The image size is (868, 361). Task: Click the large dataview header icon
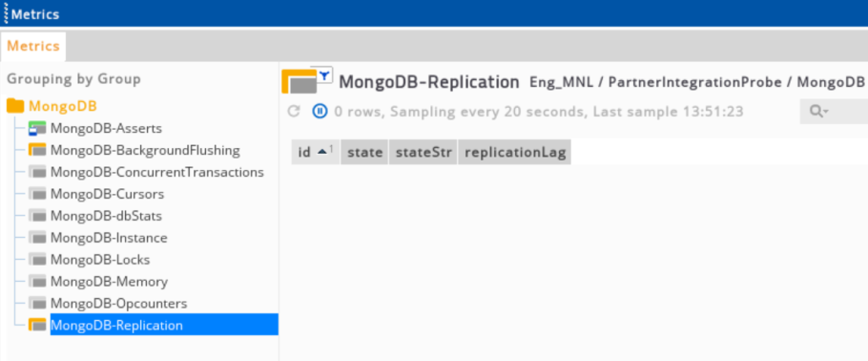click(x=299, y=82)
